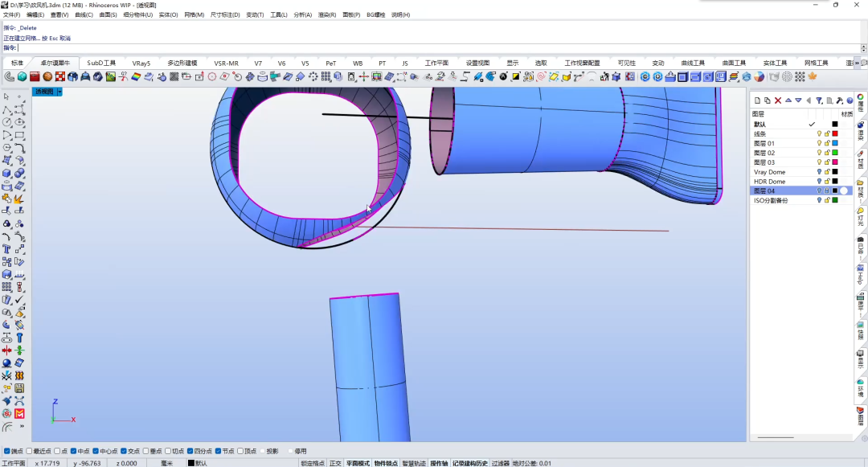Toggle 正交 ortho mode in status bar
This screenshot has height=467, width=868.
(x=335, y=463)
